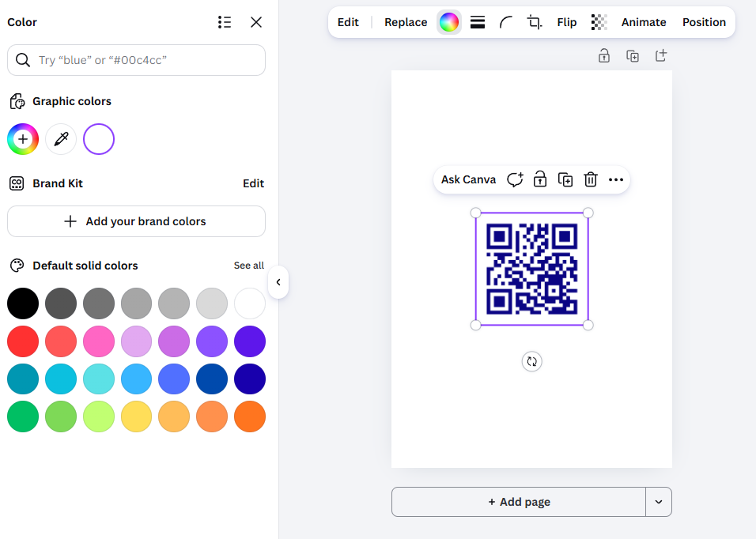The image size is (756, 539).
Task: Lock the QR code element
Action: [540, 179]
